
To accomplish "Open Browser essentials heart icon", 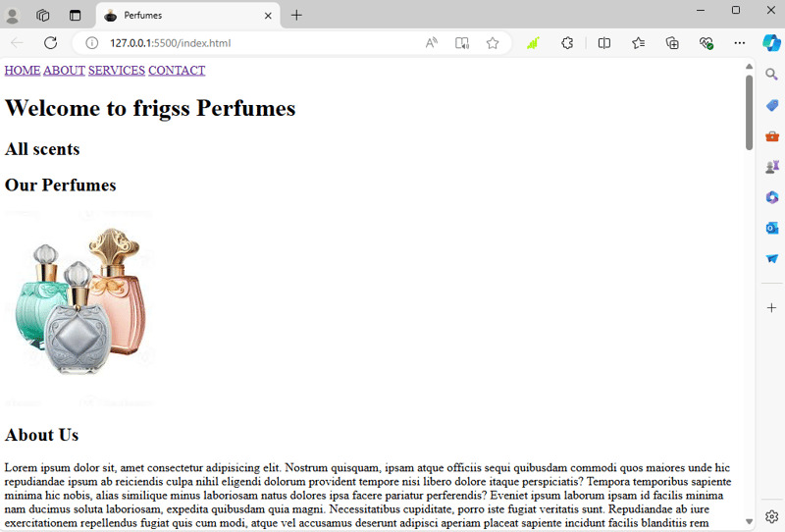I will click(706, 43).
